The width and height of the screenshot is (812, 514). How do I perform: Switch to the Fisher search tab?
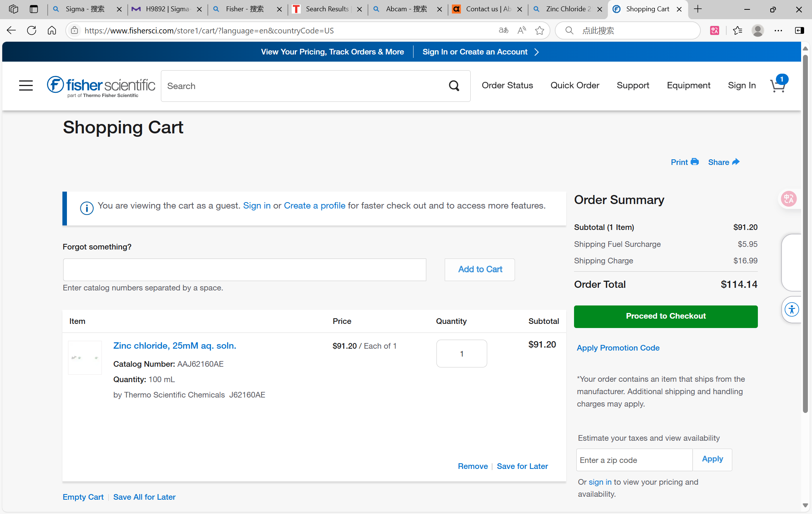click(x=247, y=9)
